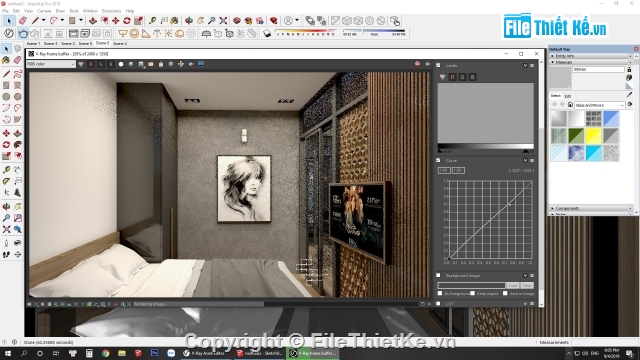Viewport: 640px width, 360px height.
Task: Switch to the Edit tab in Materials
Action: pos(568,96)
